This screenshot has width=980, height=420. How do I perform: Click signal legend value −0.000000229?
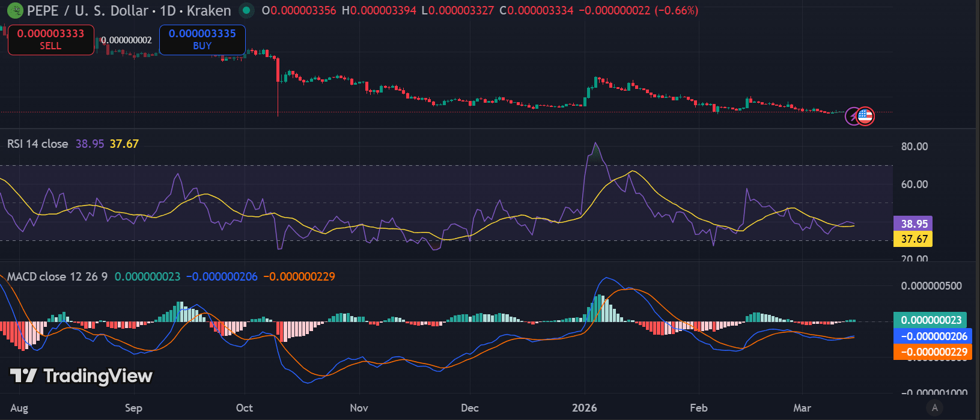[x=299, y=276]
